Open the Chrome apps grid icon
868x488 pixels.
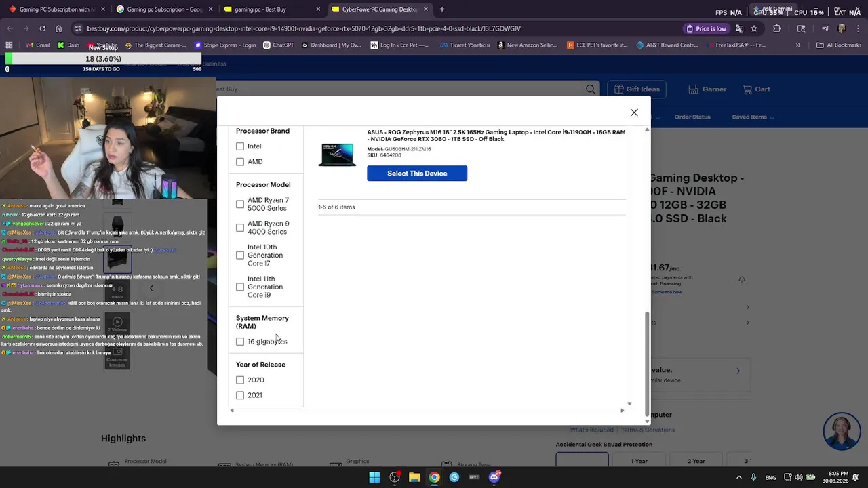coord(9,45)
